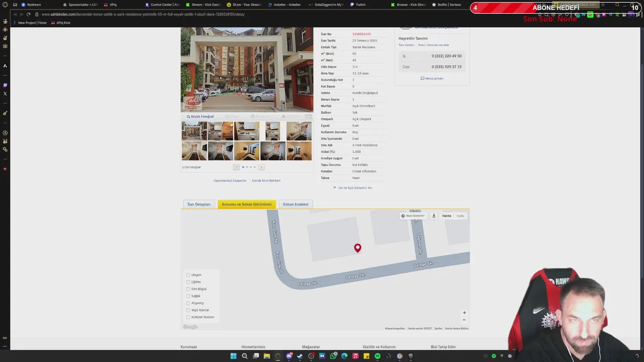
Task: Open the X icon in browser sidebar
Action: [x=5, y=94]
